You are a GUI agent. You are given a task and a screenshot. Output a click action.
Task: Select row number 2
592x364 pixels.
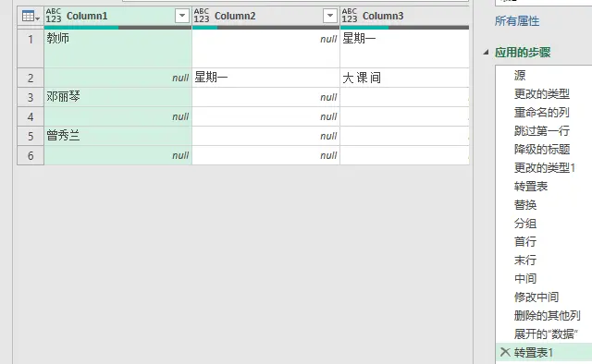pos(31,78)
